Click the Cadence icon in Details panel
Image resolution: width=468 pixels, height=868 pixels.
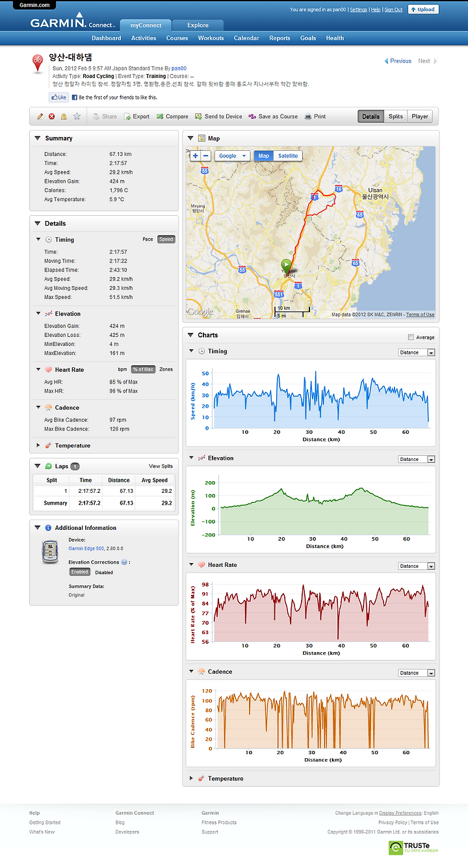point(48,408)
